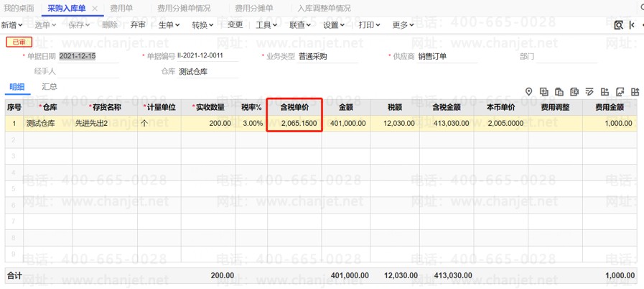
Task: Switch to 费用分摊单 tab
Action: [x=254, y=8]
